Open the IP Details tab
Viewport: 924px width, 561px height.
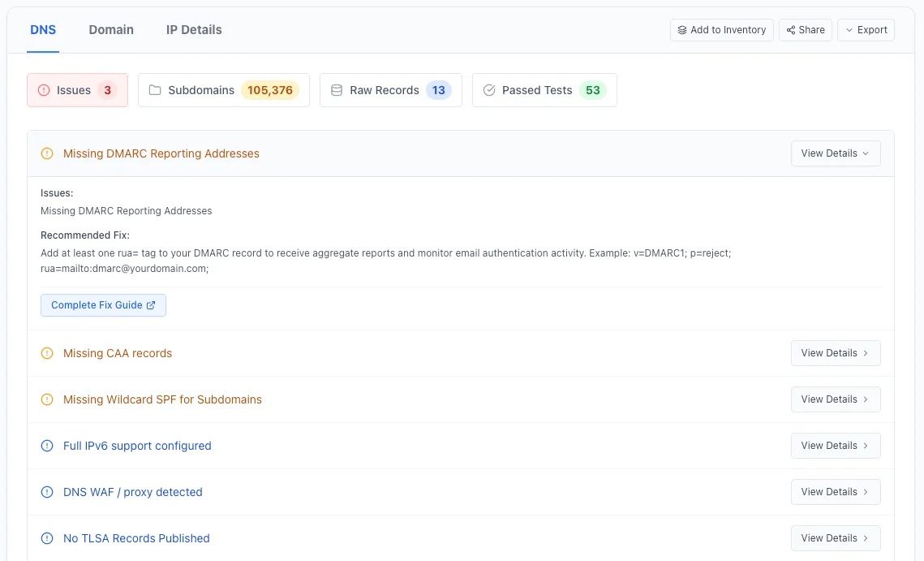[194, 30]
